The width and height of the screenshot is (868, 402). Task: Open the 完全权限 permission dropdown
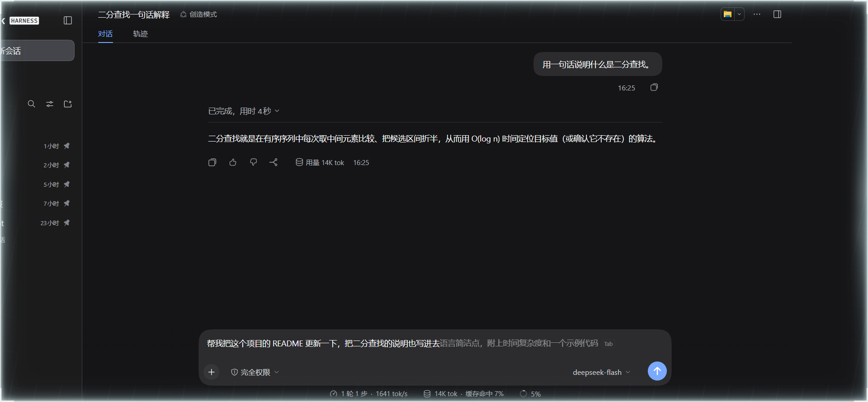(x=255, y=372)
